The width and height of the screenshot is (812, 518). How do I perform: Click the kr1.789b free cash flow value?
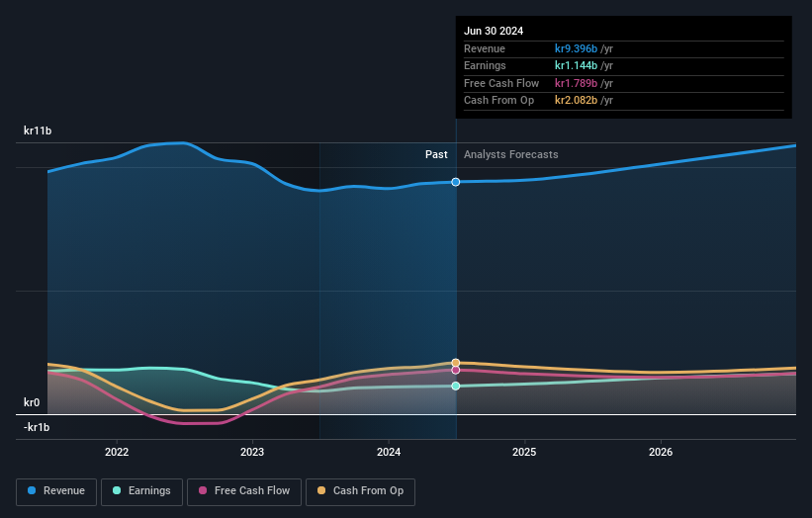pyautogui.click(x=576, y=83)
